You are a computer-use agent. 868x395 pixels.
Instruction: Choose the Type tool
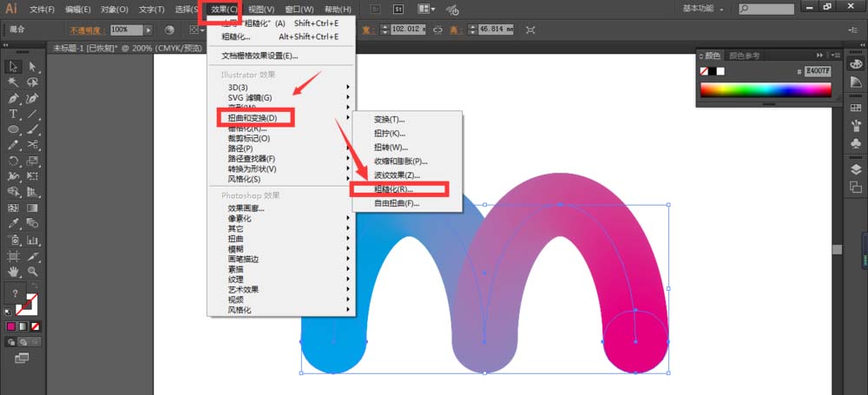[13, 114]
